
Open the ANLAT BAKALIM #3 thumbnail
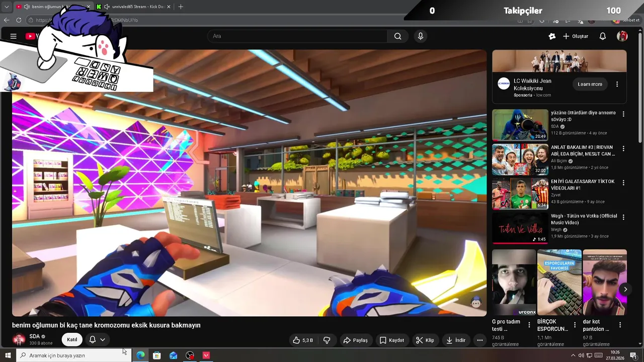point(520,159)
